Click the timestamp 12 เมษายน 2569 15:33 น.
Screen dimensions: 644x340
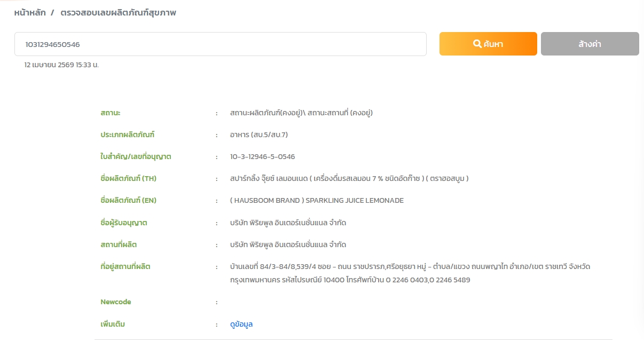(61, 65)
